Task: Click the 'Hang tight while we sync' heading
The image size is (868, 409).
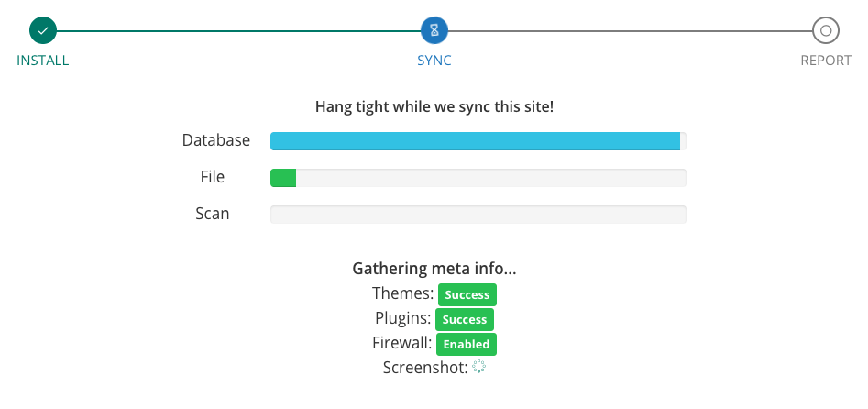Action: pyautogui.click(x=434, y=107)
